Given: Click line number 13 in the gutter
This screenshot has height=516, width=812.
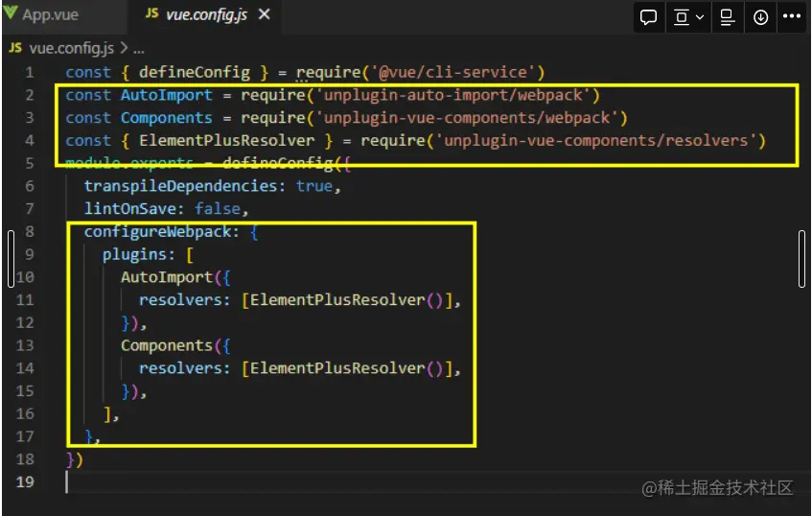Looking at the screenshot, I should pyautogui.click(x=25, y=345).
